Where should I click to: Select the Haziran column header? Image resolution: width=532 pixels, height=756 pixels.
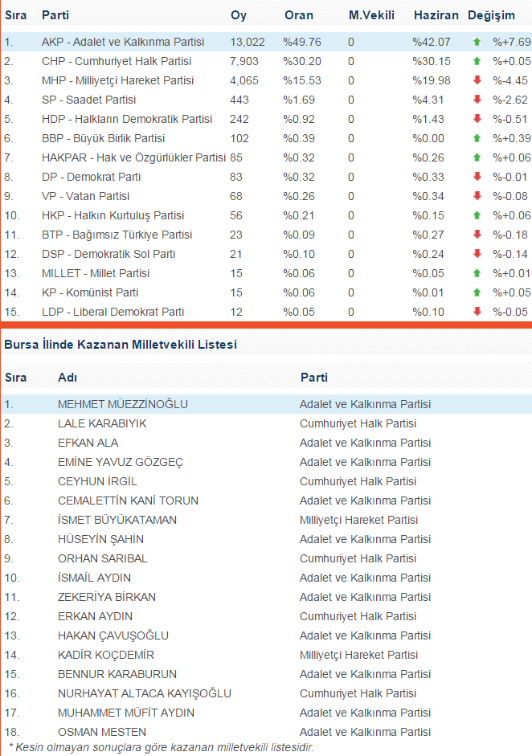(436, 16)
